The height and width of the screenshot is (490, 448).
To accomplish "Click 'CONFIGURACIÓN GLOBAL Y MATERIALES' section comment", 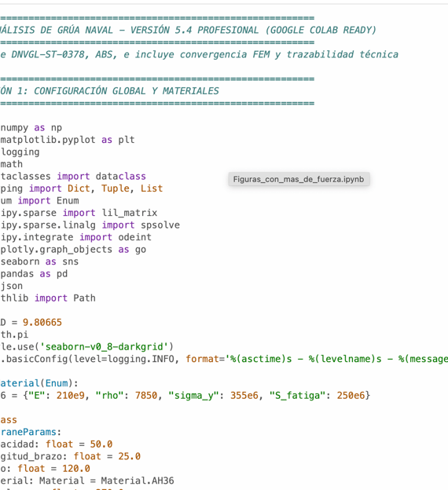I will (127, 91).
